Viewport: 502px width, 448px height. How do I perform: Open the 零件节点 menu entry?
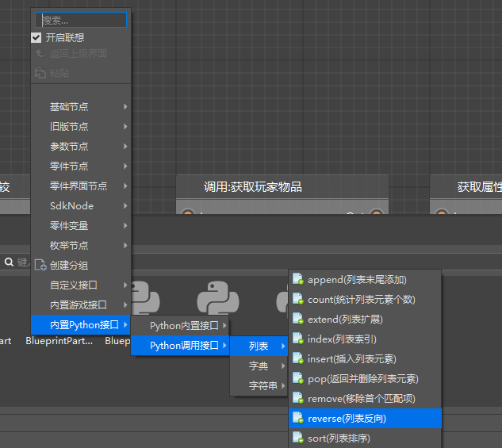(81, 166)
